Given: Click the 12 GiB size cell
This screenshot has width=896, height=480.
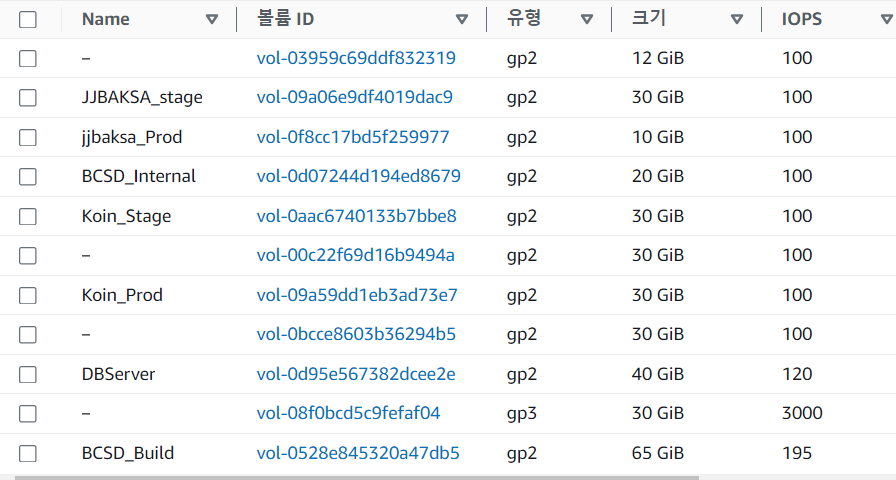Looking at the screenshot, I should click(x=658, y=58).
